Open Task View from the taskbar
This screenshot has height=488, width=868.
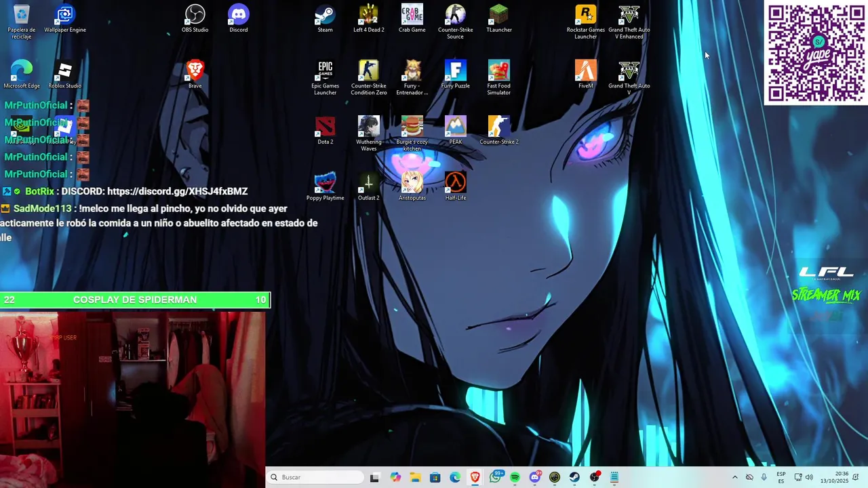[x=374, y=477]
